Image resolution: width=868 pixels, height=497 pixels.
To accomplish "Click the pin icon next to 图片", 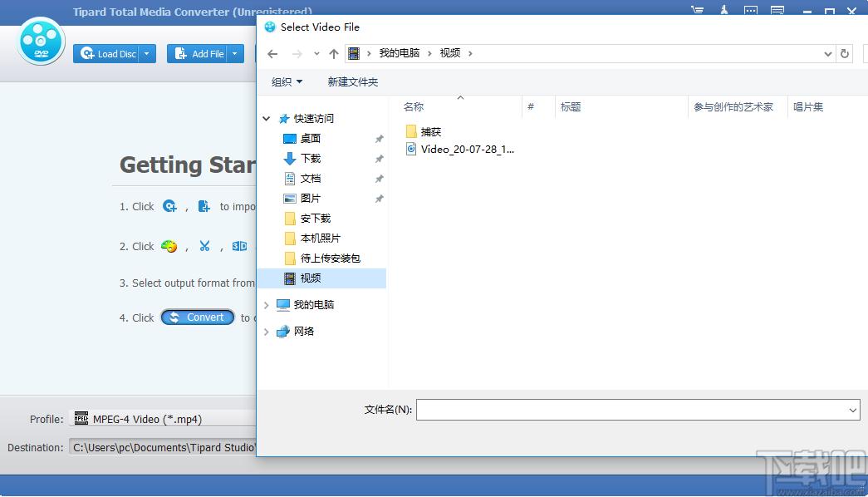I will click(x=380, y=199).
